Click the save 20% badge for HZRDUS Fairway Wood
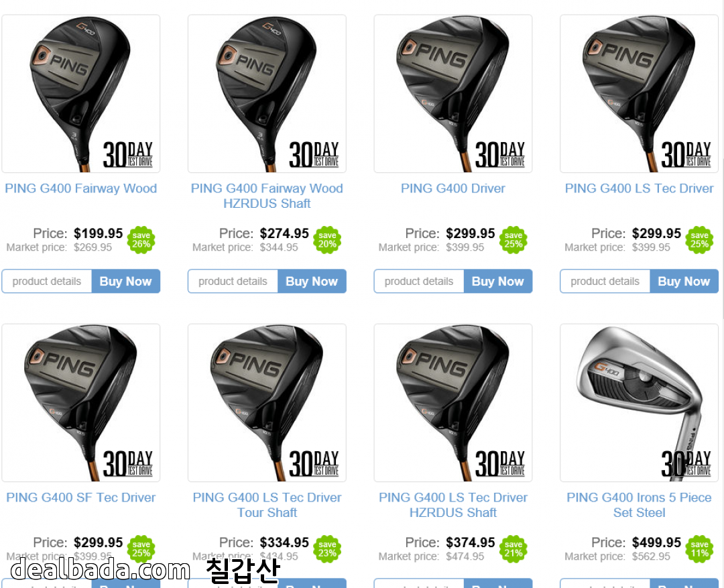724x588 pixels. click(327, 240)
